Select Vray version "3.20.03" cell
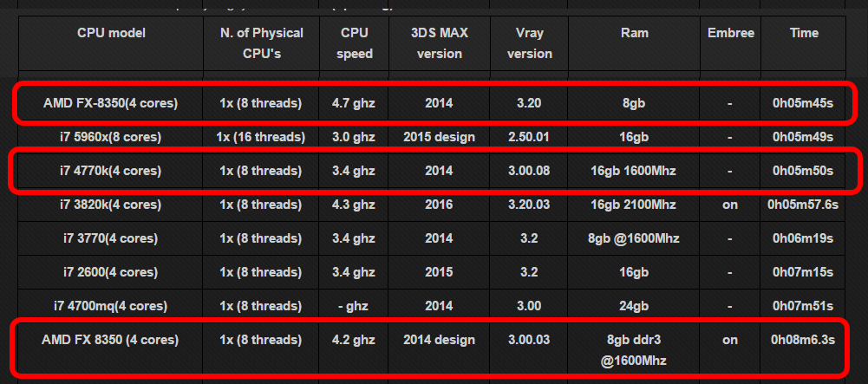 pyautogui.click(x=529, y=205)
